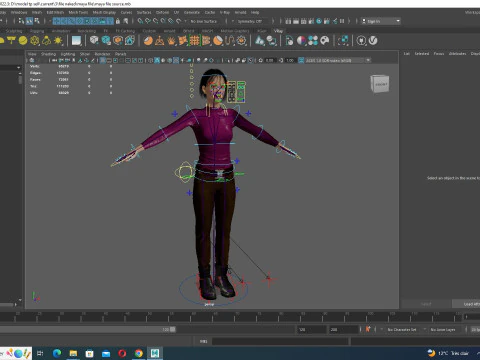The height and width of the screenshot is (360, 480).
Task: Click the teal cube shelf icon
Action: pyautogui.click(x=106, y=41)
